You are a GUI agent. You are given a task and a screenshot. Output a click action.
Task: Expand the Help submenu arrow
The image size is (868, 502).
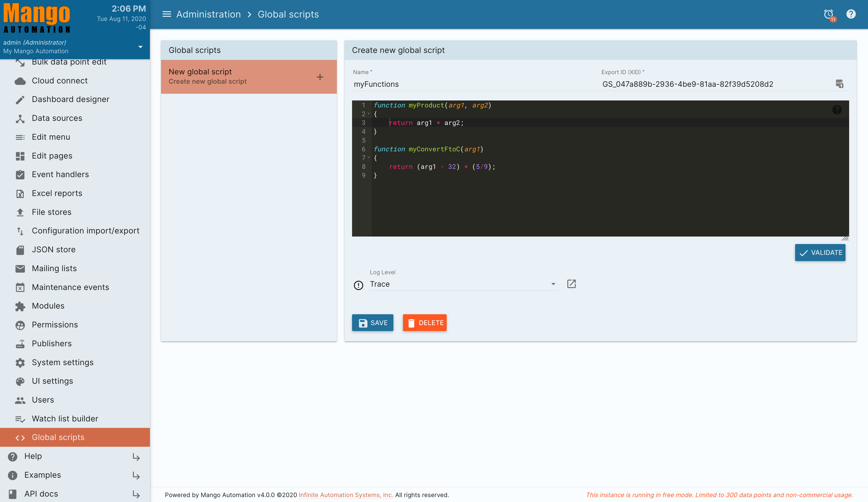(x=136, y=457)
